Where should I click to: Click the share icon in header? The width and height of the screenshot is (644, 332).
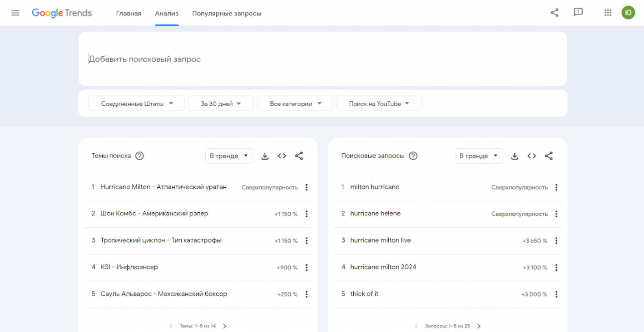coord(555,13)
